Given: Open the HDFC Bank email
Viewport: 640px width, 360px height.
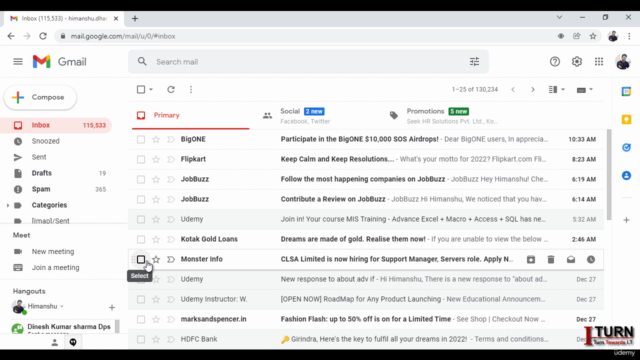Looking at the screenshot, I should (x=367, y=340).
